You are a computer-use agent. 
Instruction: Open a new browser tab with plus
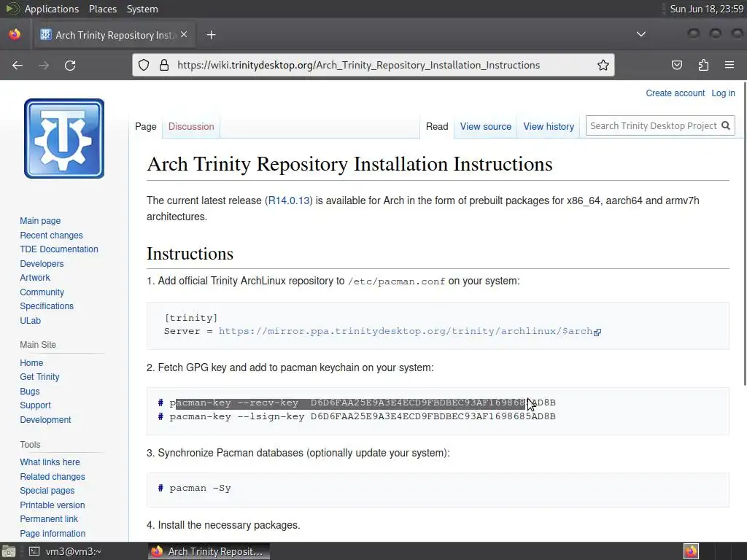(x=211, y=35)
